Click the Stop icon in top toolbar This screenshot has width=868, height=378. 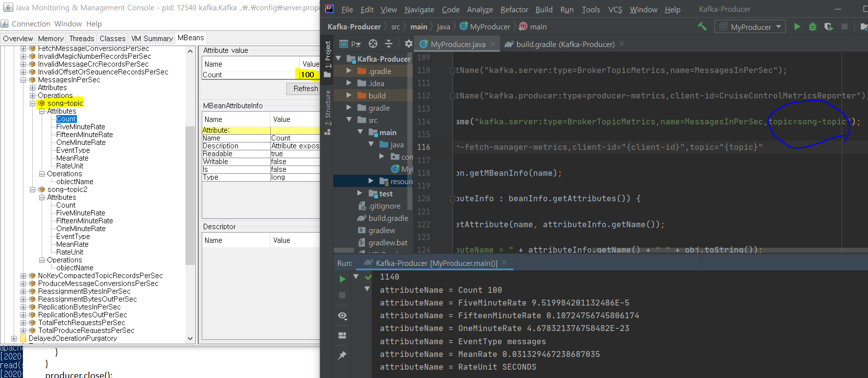(844, 26)
